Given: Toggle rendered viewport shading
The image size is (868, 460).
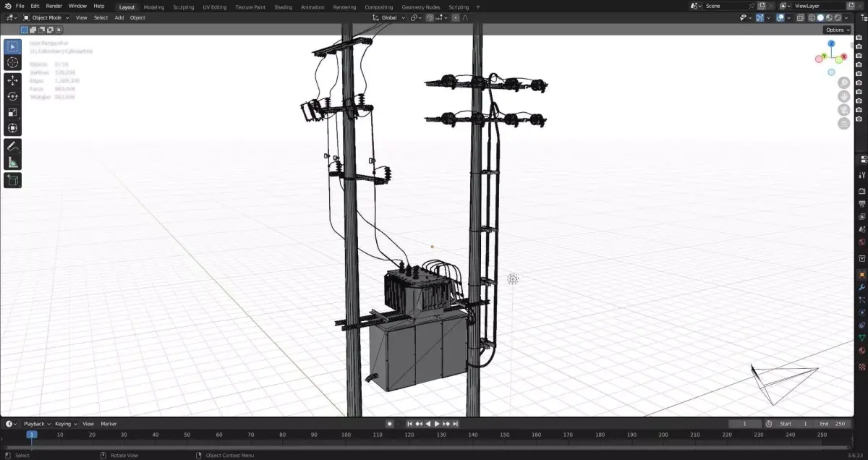Looking at the screenshot, I should pyautogui.click(x=838, y=17).
